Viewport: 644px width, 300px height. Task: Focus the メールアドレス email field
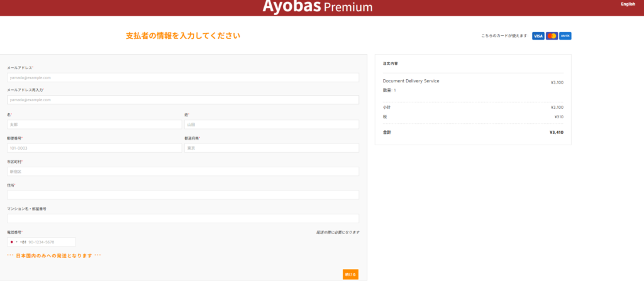(x=182, y=77)
